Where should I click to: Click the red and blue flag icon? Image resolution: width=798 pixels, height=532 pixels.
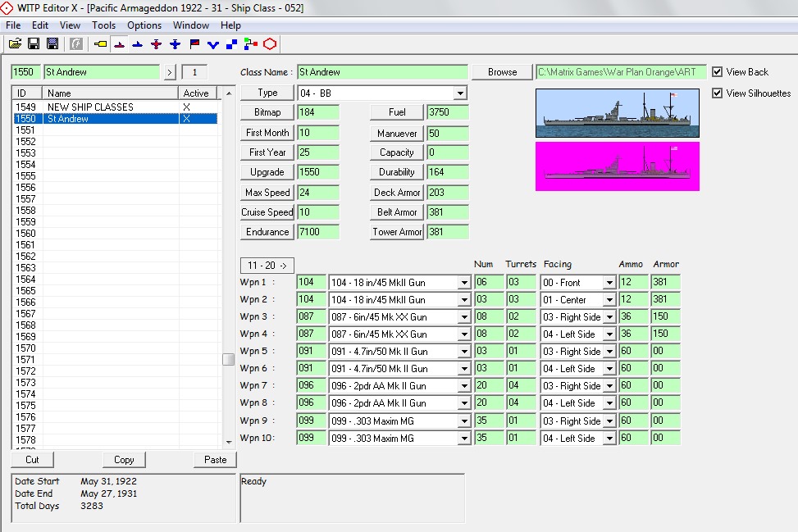tap(194, 44)
